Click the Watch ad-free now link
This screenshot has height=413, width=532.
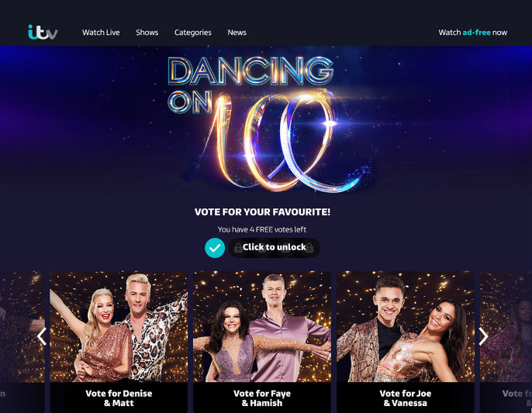[472, 33]
